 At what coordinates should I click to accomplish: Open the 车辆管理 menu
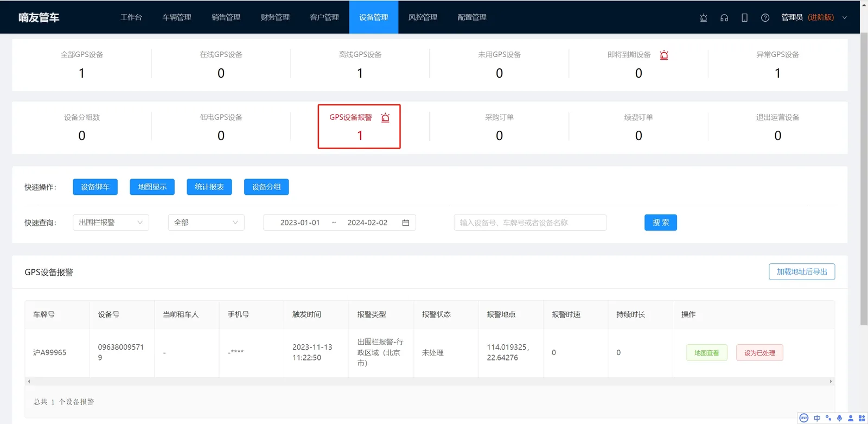(177, 17)
